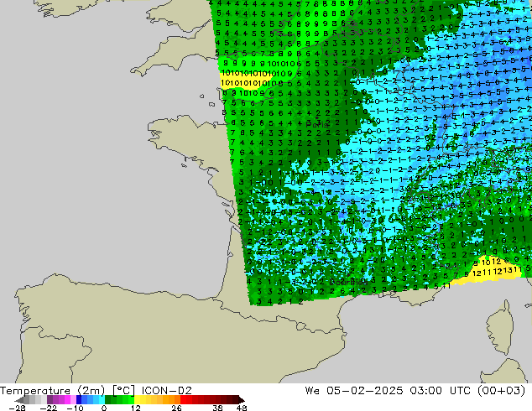The image size is (532, 411).
Task: Pick the bright red swatch above 26
Action: (x=183, y=400)
